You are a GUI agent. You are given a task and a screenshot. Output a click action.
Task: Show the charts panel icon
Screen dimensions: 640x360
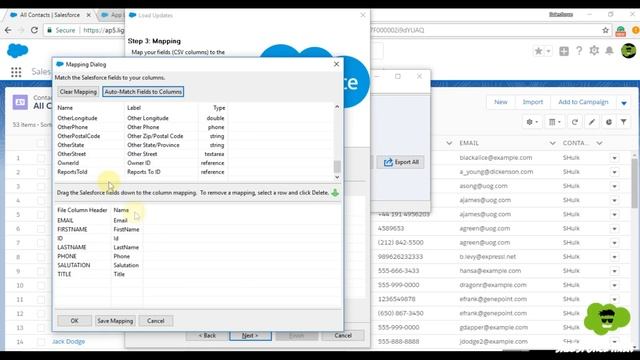coord(609,122)
